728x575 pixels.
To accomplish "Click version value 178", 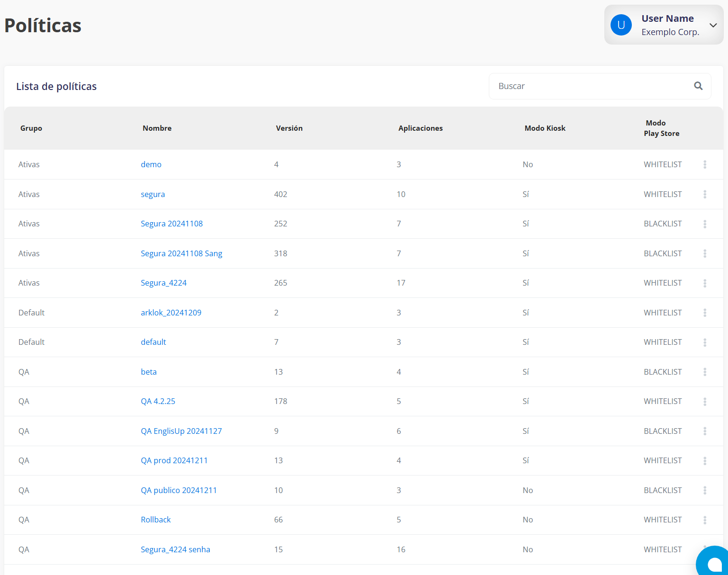I will (280, 401).
